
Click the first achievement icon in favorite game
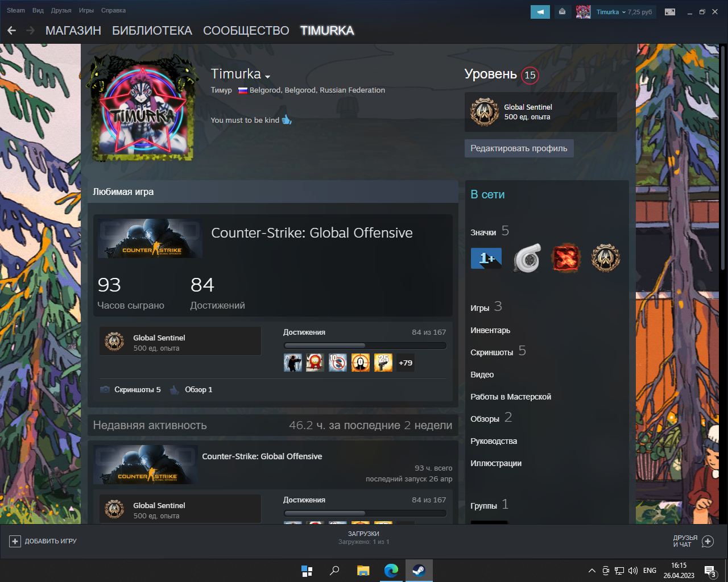[292, 363]
